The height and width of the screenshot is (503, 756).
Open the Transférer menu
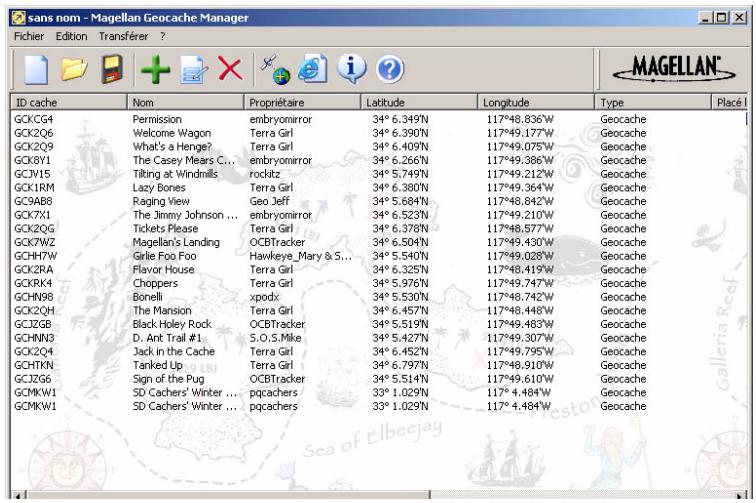click(x=123, y=36)
